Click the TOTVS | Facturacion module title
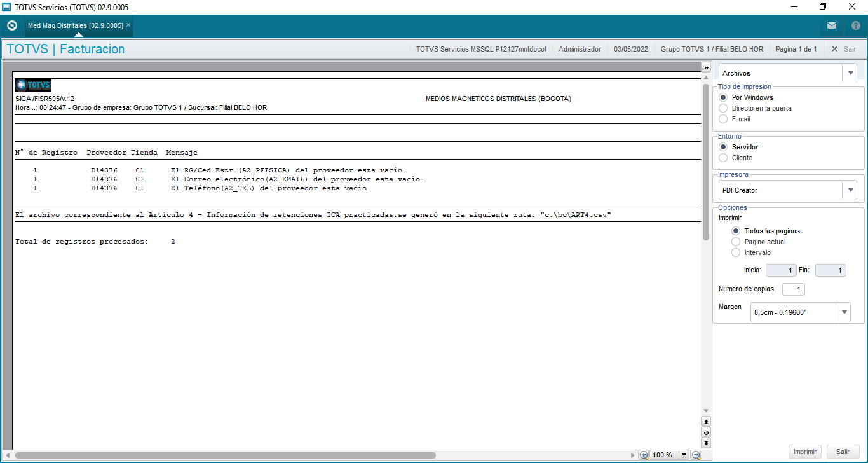The width and height of the screenshot is (868, 463). coord(65,49)
